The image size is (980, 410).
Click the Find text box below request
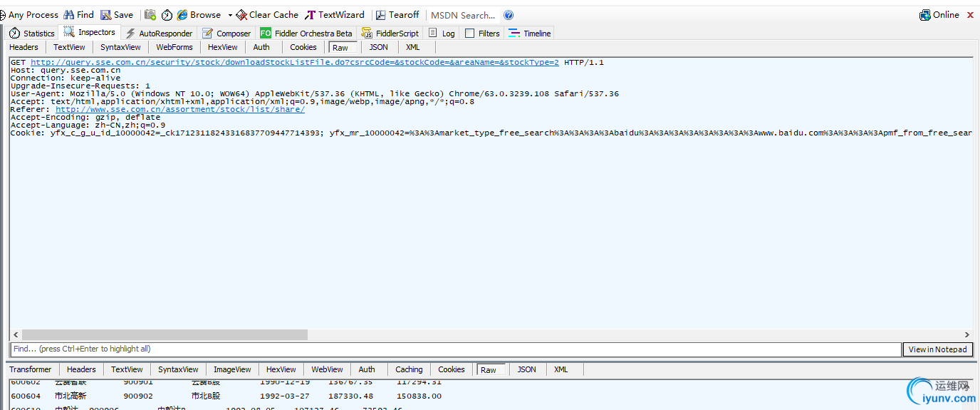456,349
